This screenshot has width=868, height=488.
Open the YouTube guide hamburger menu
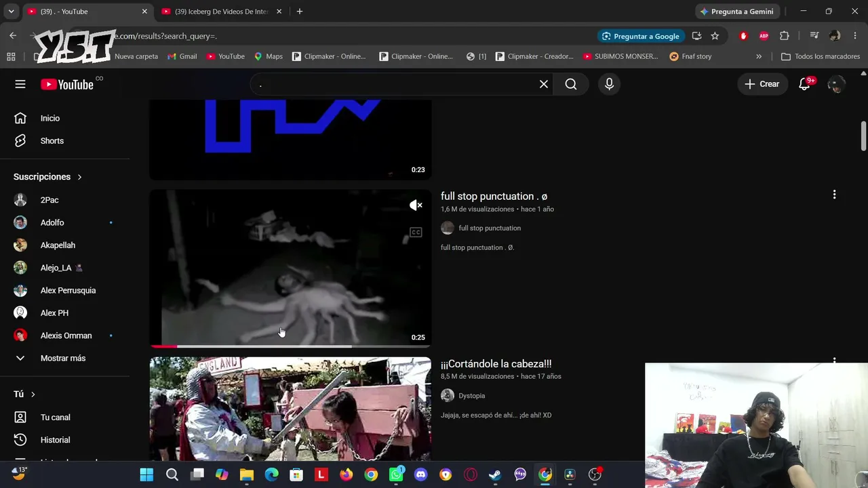[20, 84]
